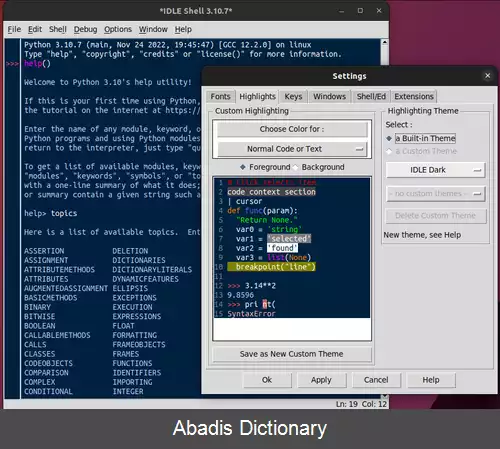Close the IDLE Shell window

coord(379,11)
